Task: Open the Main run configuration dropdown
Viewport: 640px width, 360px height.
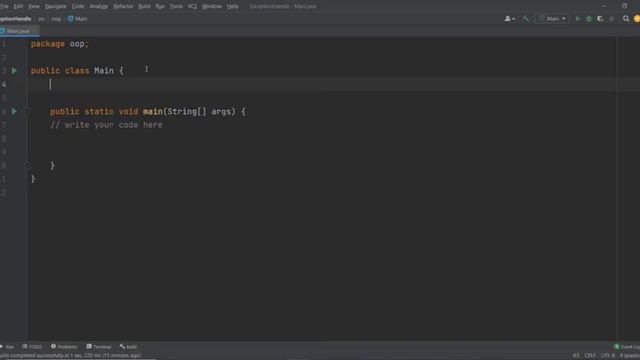Action: [x=553, y=19]
